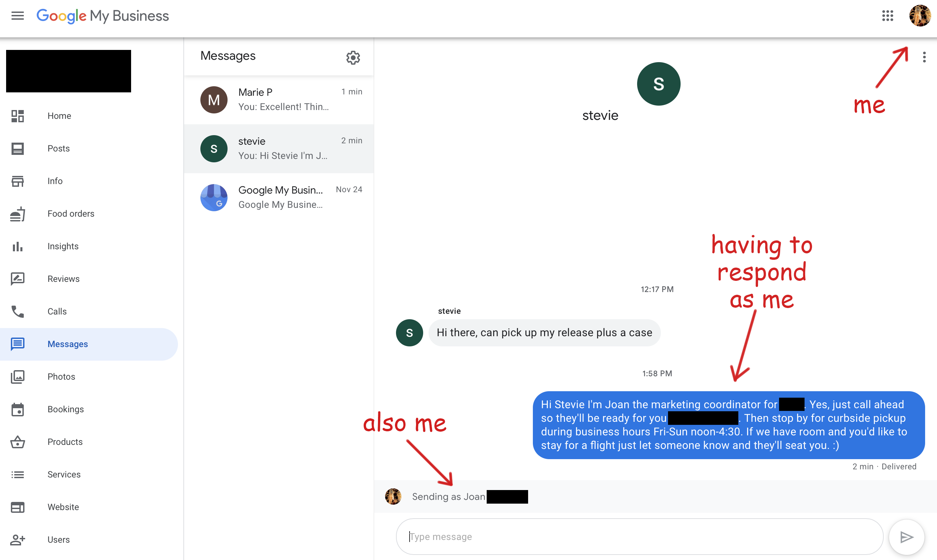This screenshot has width=937, height=560.
Task: Click the Posts sidebar icon
Action: tap(17, 147)
